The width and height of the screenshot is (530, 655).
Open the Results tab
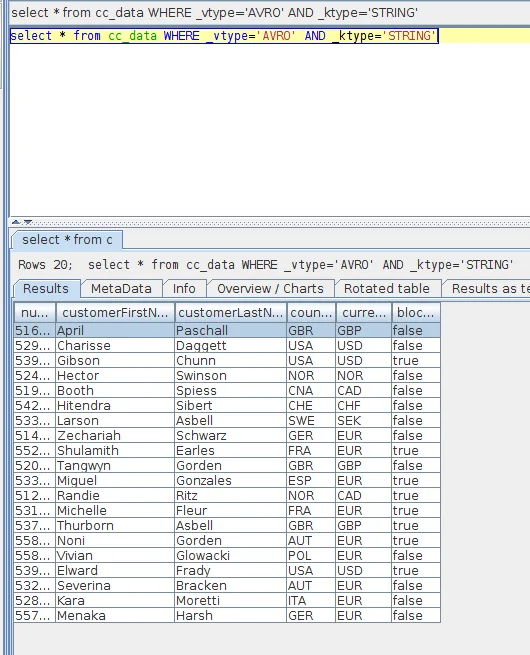(x=46, y=289)
